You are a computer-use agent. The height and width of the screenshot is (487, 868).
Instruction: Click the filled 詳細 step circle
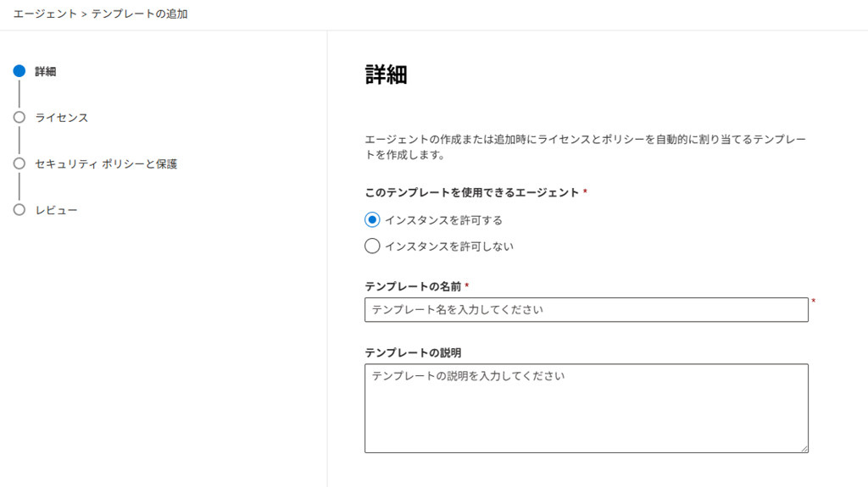click(19, 71)
